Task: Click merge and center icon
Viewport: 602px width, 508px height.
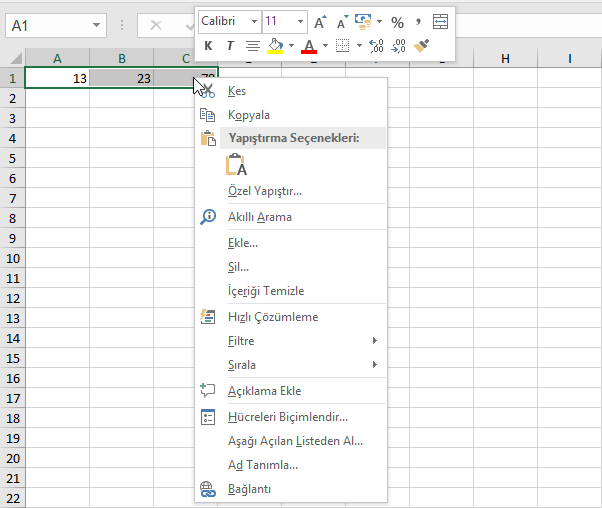Action: tap(440, 22)
